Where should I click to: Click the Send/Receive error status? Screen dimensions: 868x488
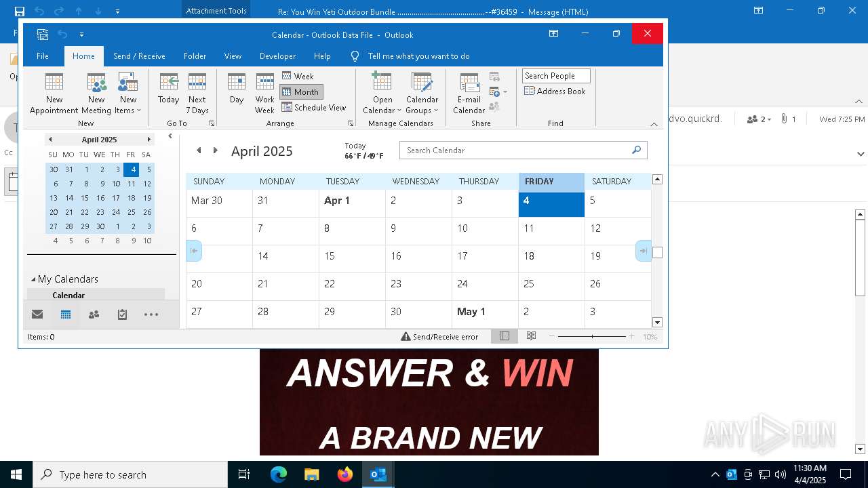coord(439,337)
